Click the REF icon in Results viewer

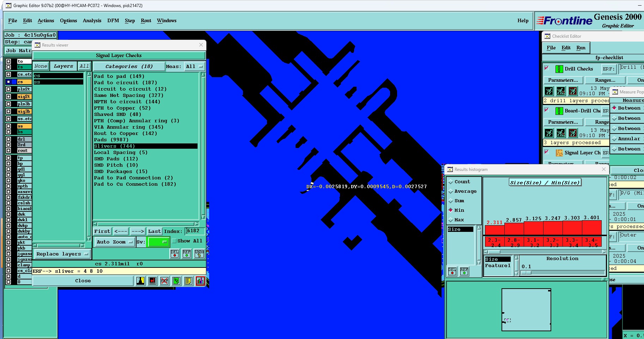(187, 254)
